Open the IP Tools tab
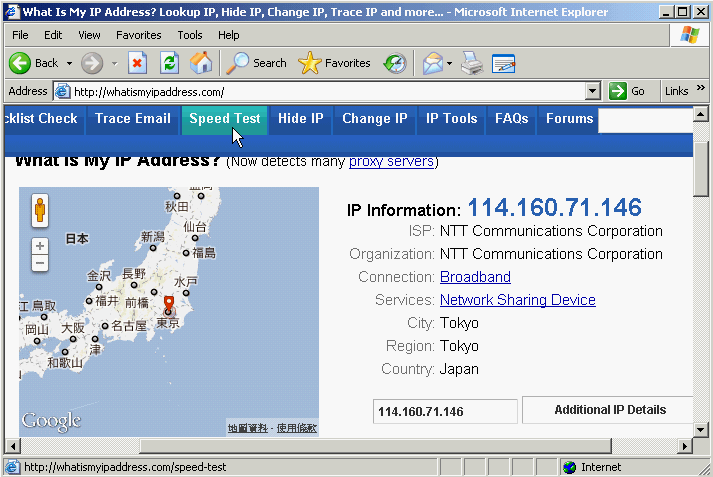Screen dimensions: 713x477 (452, 119)
